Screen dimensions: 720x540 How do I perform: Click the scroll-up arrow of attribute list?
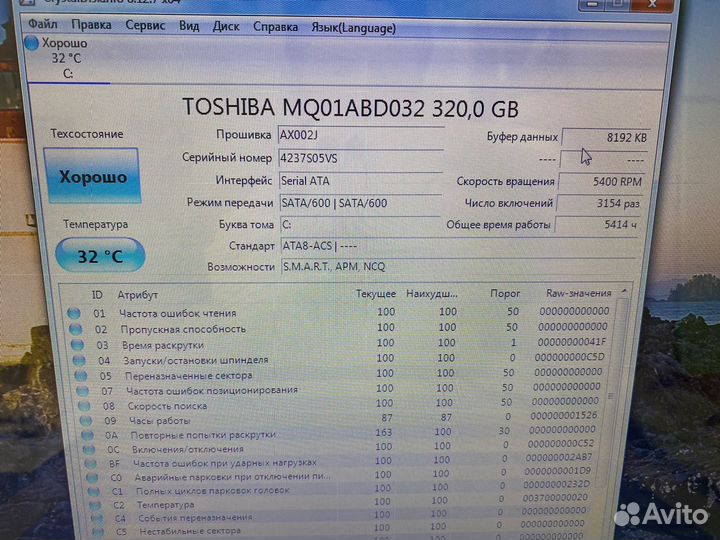coord(624,291)
